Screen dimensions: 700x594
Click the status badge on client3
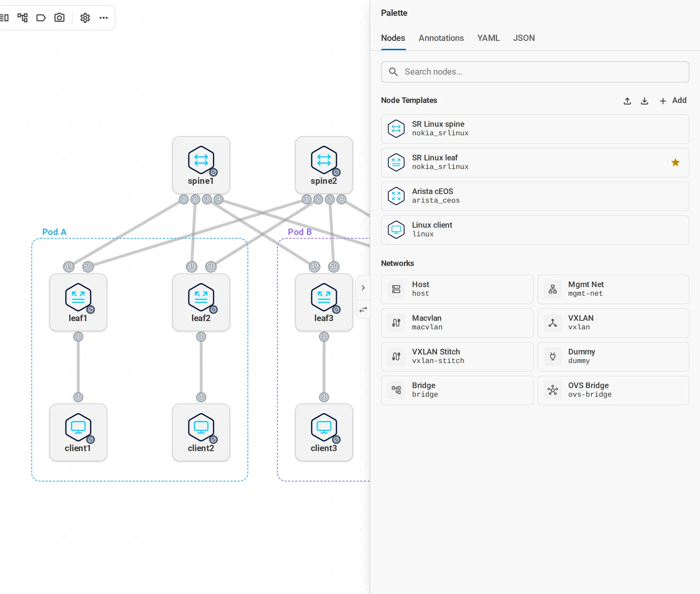coord(336,440)
